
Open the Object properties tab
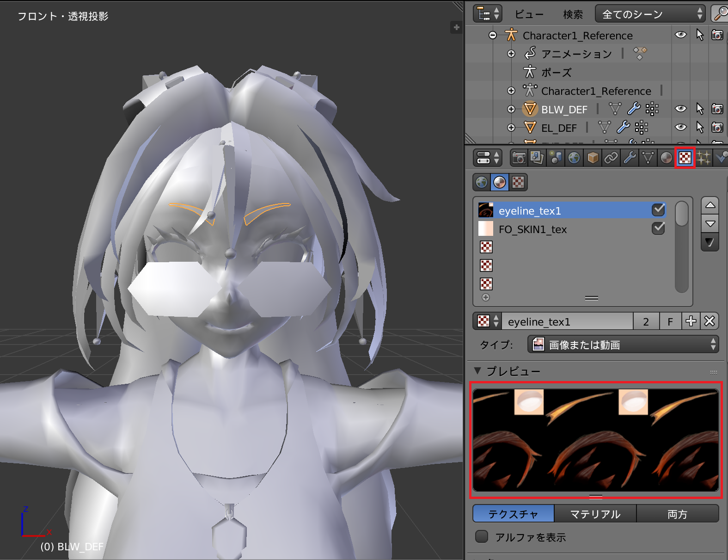pos(593,158)
